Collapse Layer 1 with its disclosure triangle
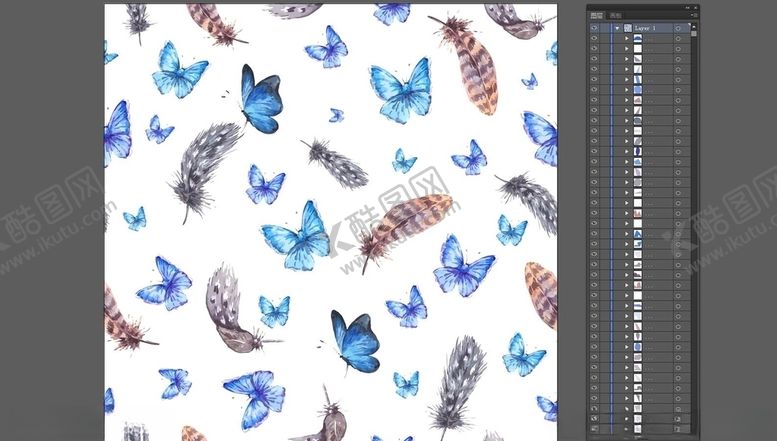 617,29
